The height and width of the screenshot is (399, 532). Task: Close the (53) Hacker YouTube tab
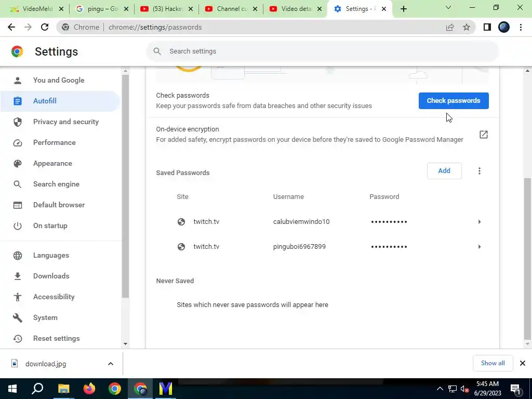[191, 9]
